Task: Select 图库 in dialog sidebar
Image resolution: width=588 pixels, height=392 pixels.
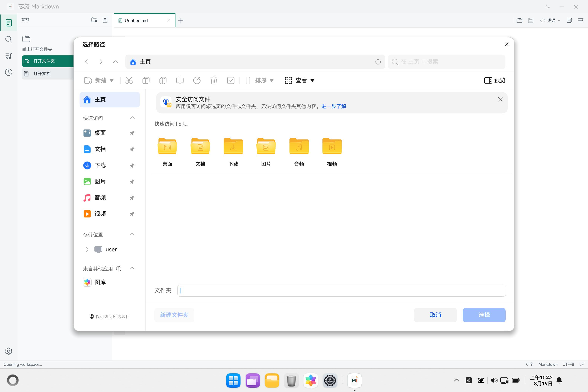Action: (109, 282)
